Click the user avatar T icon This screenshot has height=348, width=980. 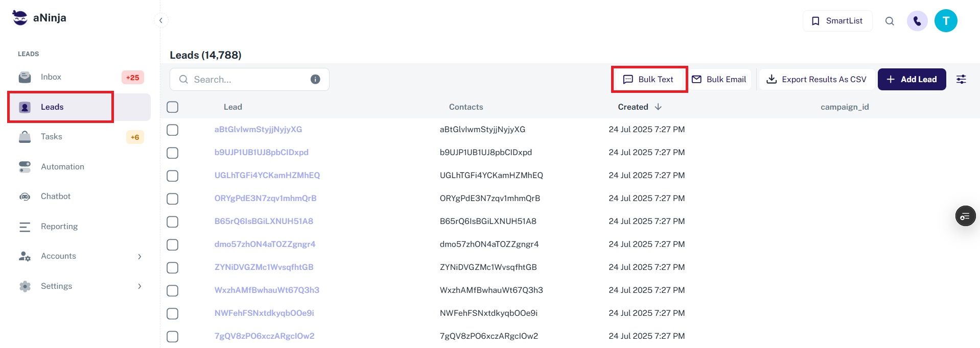point(946,21)
